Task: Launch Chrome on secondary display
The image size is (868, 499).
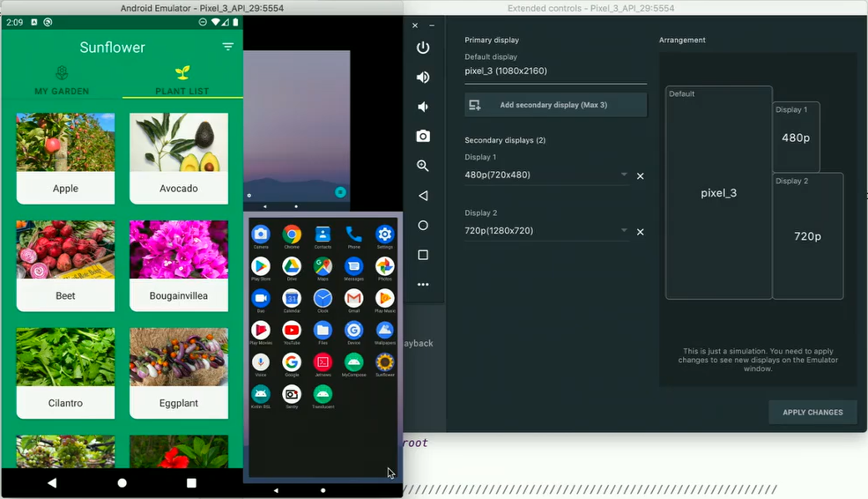Action: pyautogui.click(x=292, y=236)
